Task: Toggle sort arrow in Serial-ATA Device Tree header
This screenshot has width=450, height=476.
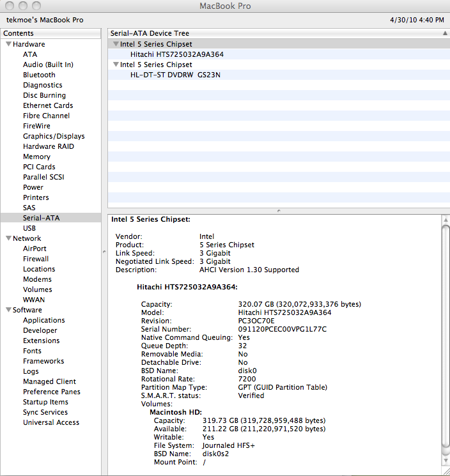Action: 445,33
